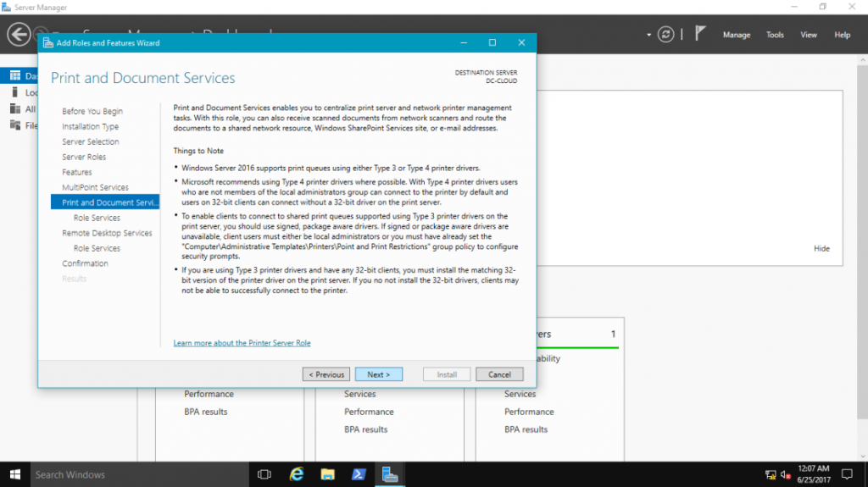
Task: Go to MultiPoint Services step
Action: point(95,188)
